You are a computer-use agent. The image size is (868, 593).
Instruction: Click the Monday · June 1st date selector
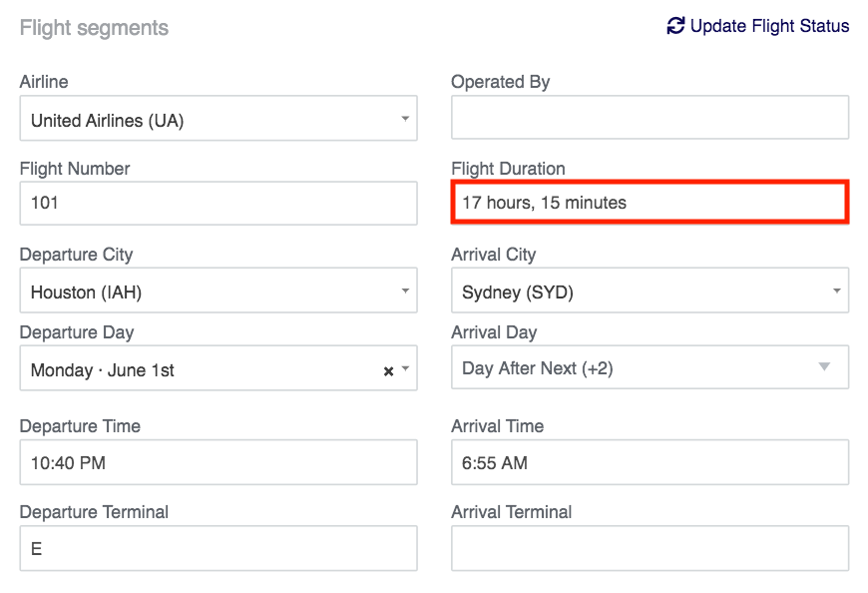(x=218, y=368)
